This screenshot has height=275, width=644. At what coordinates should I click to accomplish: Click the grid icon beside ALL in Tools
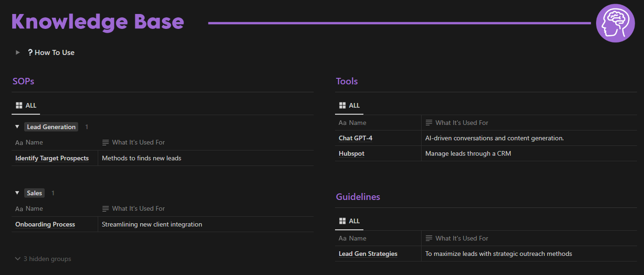point(342,106)
